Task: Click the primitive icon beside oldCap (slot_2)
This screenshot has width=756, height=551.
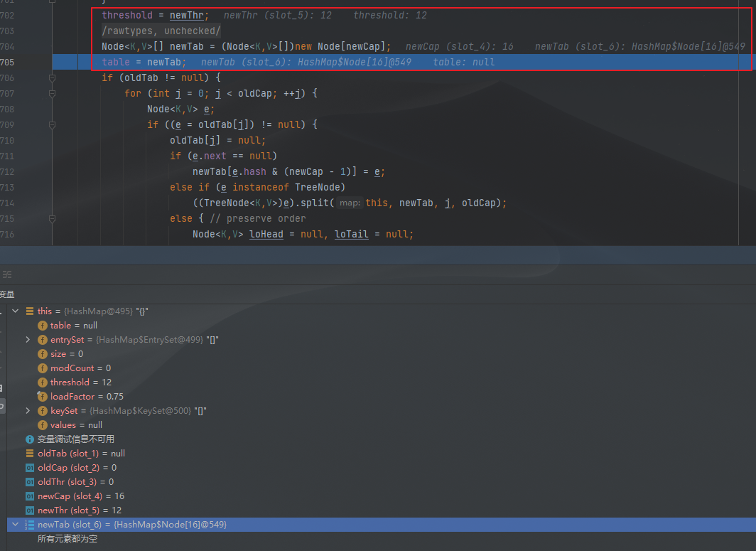Action: click(x=30, y=468)
